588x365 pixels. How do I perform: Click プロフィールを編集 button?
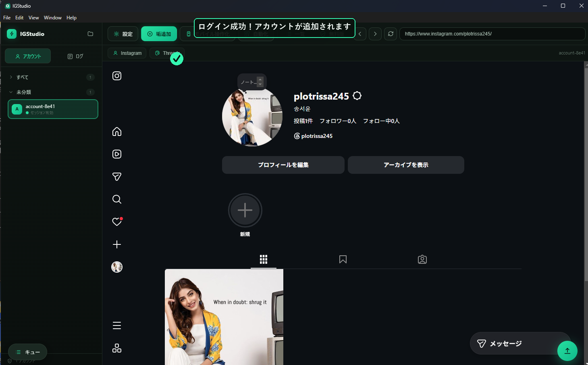coord(283,165)
